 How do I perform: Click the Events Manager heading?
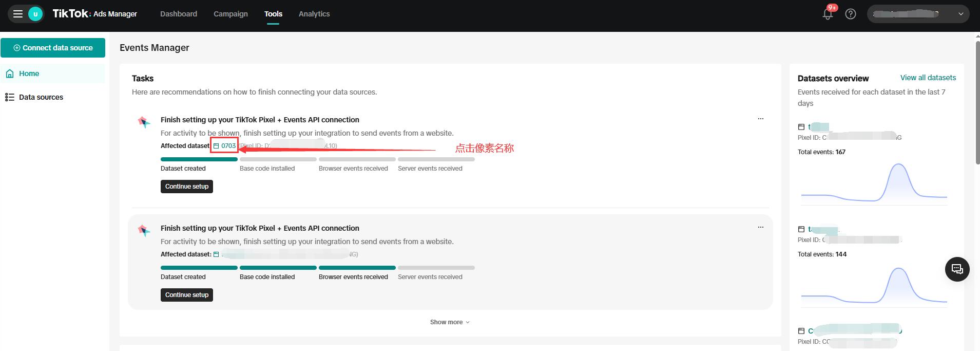[x=155, y=48]
